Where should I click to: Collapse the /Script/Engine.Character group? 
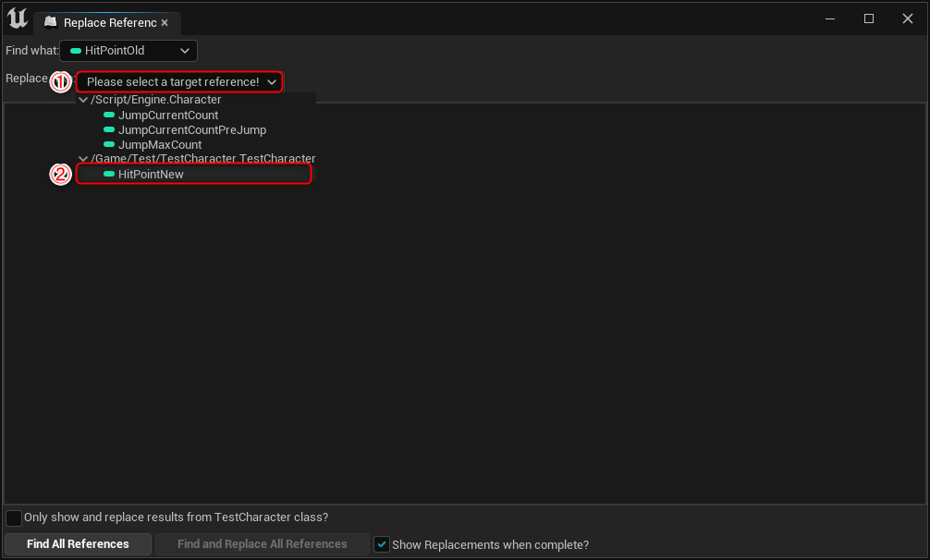pos(83,100)
